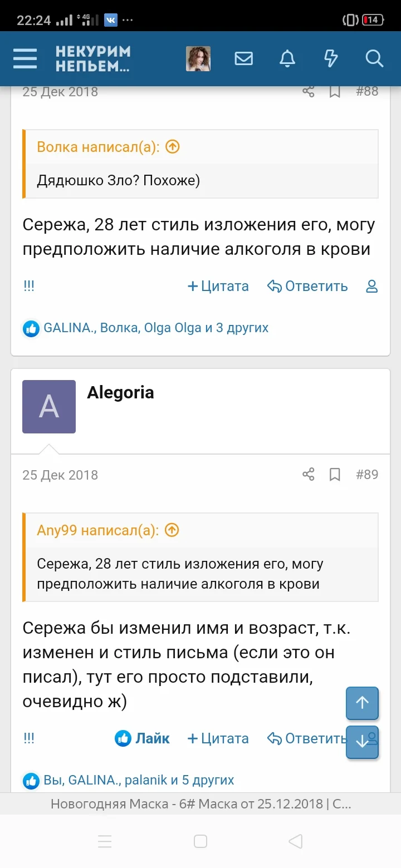This screenshot has width=401, height=868.
Task: Open the quick actions lightning bolt icon
Action: [330, 58]
